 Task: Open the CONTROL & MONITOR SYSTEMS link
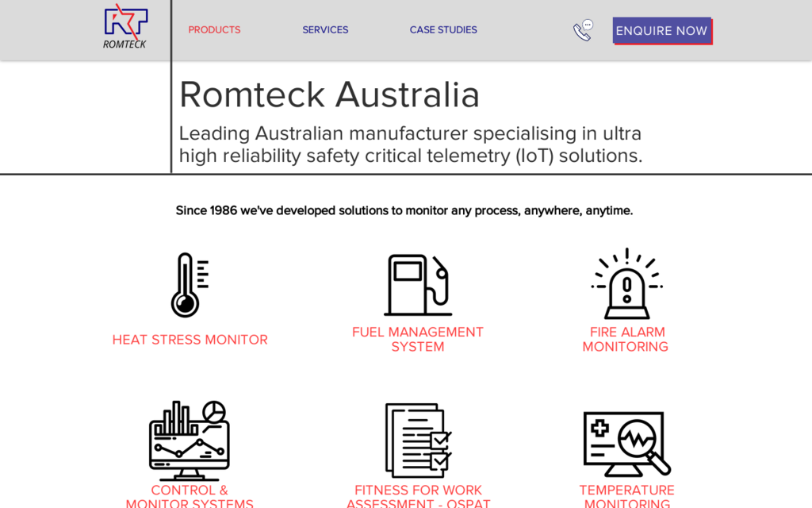190,495
